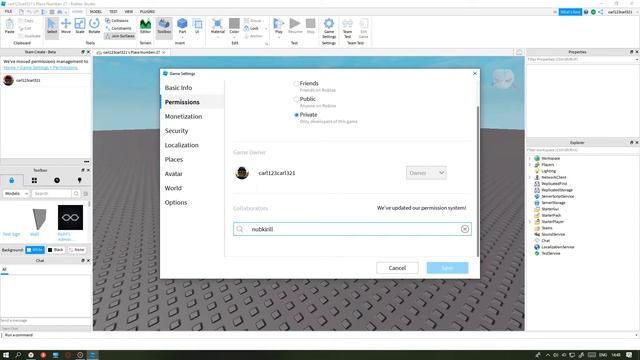Focus the collaborator search field

[352, 229]
